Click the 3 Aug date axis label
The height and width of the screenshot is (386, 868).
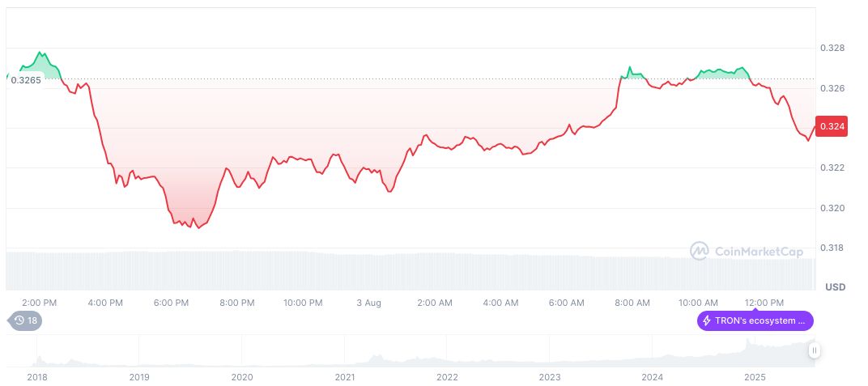tap(368, 303)
